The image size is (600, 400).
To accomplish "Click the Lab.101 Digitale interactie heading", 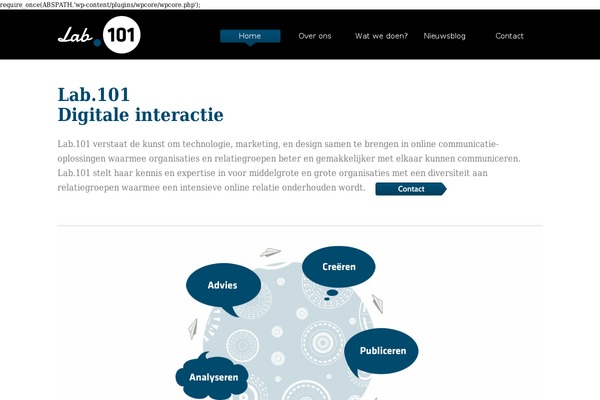I will [140, 104].
